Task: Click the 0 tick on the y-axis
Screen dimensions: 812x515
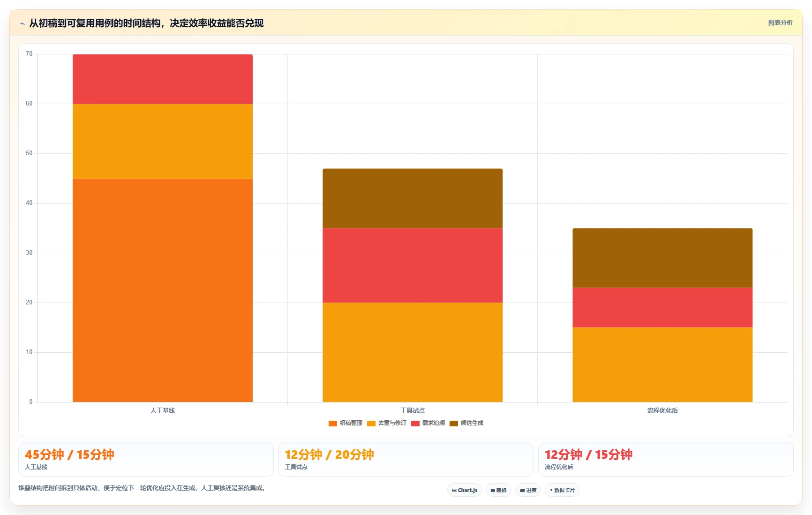Action: (31, 402)
